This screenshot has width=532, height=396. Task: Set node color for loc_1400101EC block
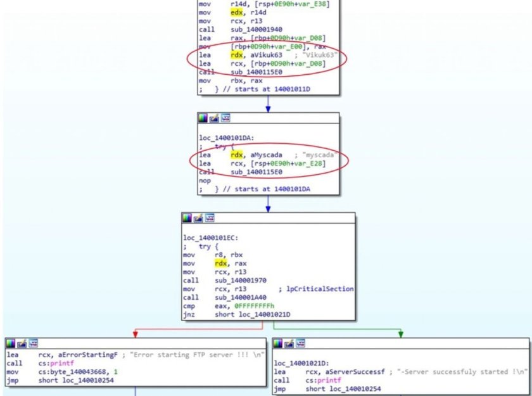pos(187,218)
